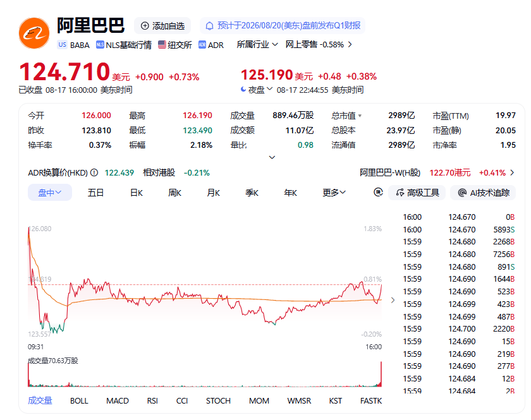The image size is (531, 420).
Task: Click the plus icon in 添加自选
Action: pyautogui.click(x=145, y=26)
